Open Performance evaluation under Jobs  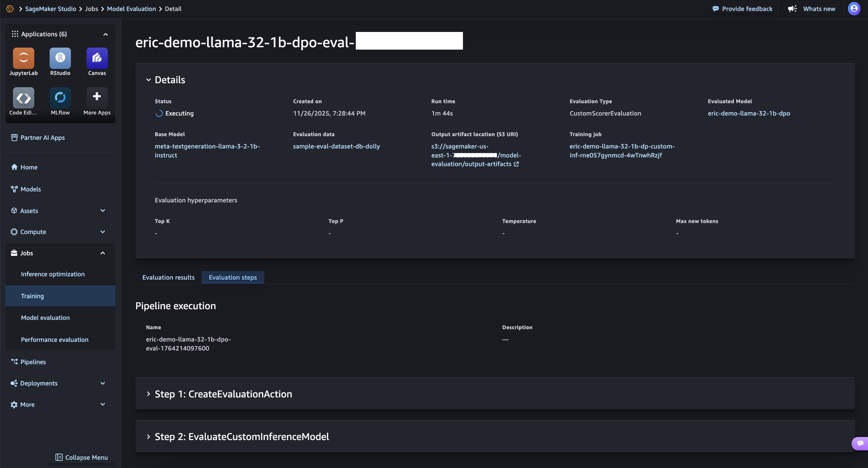[60, 340]
